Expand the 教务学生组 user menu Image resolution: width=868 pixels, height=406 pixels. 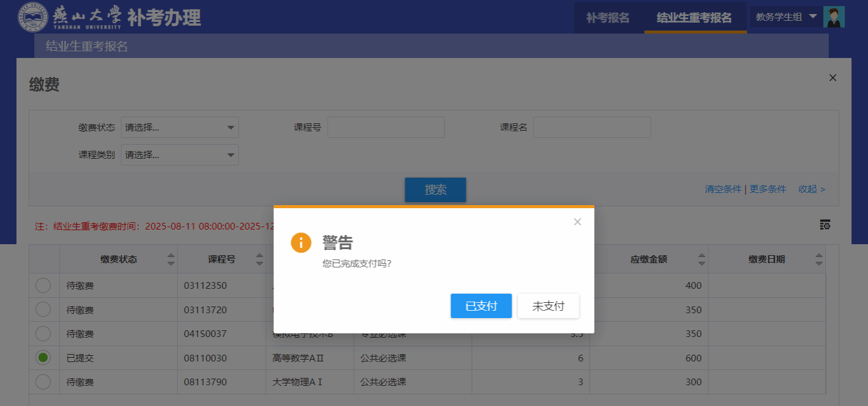786,17
